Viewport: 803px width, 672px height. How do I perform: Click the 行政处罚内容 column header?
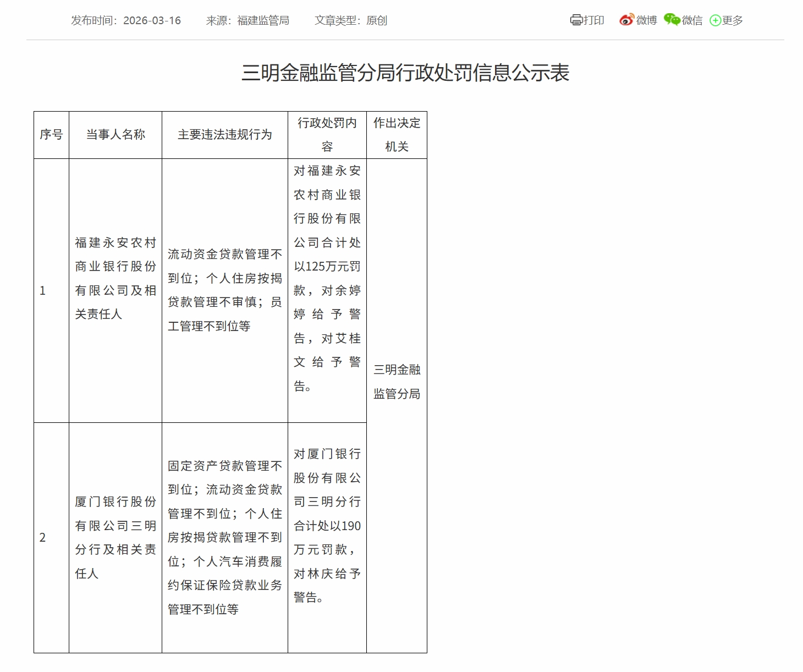327,134
